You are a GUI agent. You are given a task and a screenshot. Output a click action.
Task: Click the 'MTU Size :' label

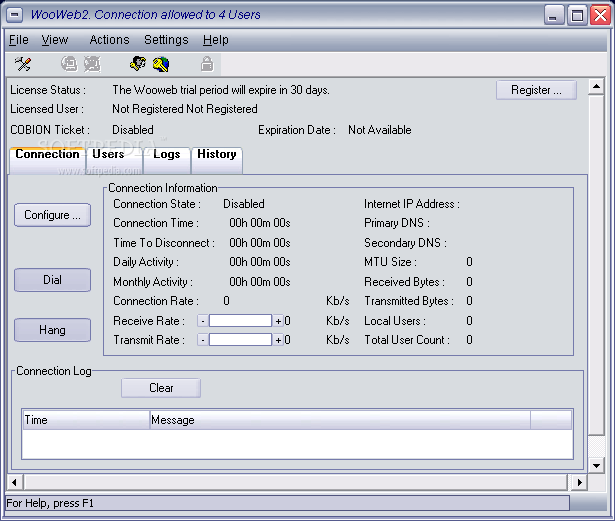[x=390, y=262]
